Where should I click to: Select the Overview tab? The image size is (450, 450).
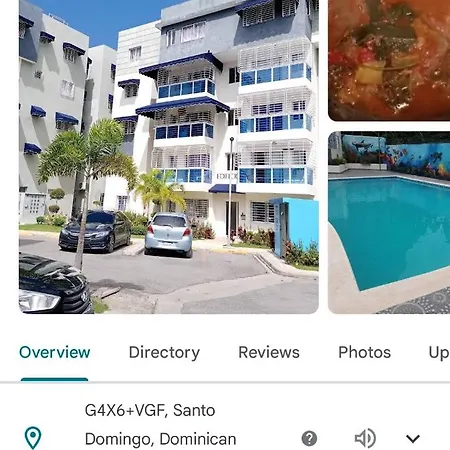[55, 352]
